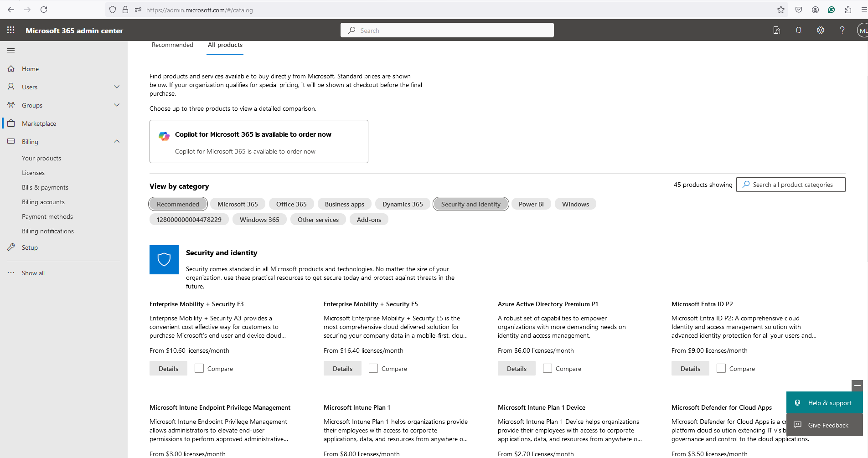Switch to the All products tab

225,45
